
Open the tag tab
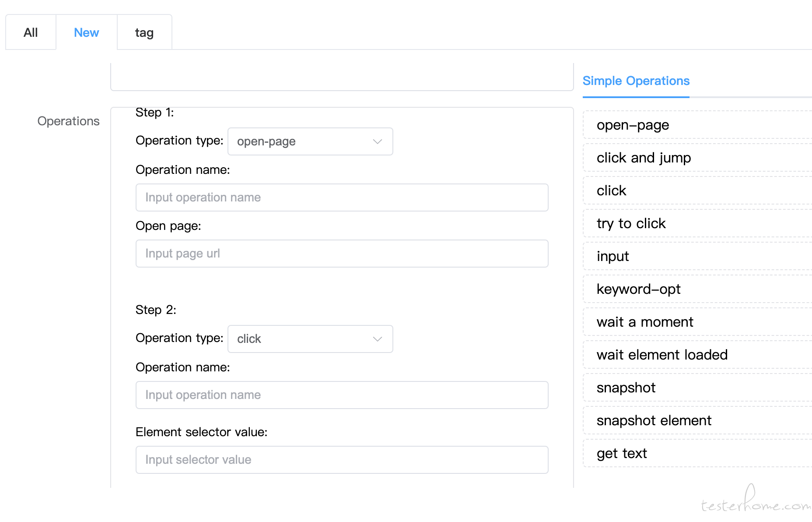click(144, 32)
